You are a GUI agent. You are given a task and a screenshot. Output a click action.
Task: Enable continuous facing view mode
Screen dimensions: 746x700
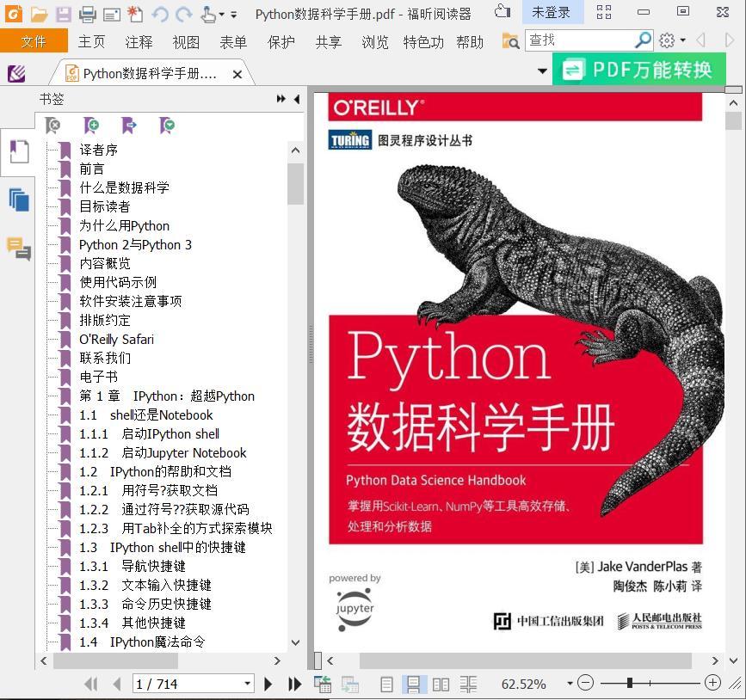pos(468,685)
